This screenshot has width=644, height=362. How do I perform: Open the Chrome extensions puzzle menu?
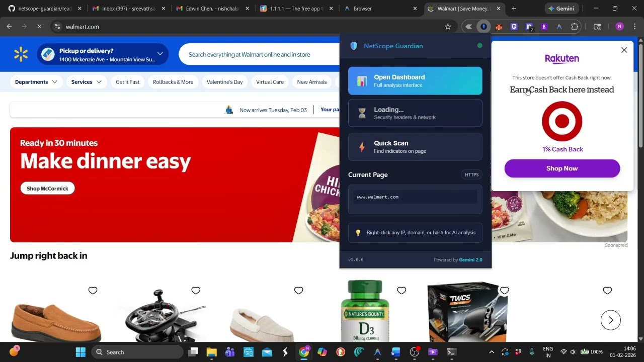(575, 27)
